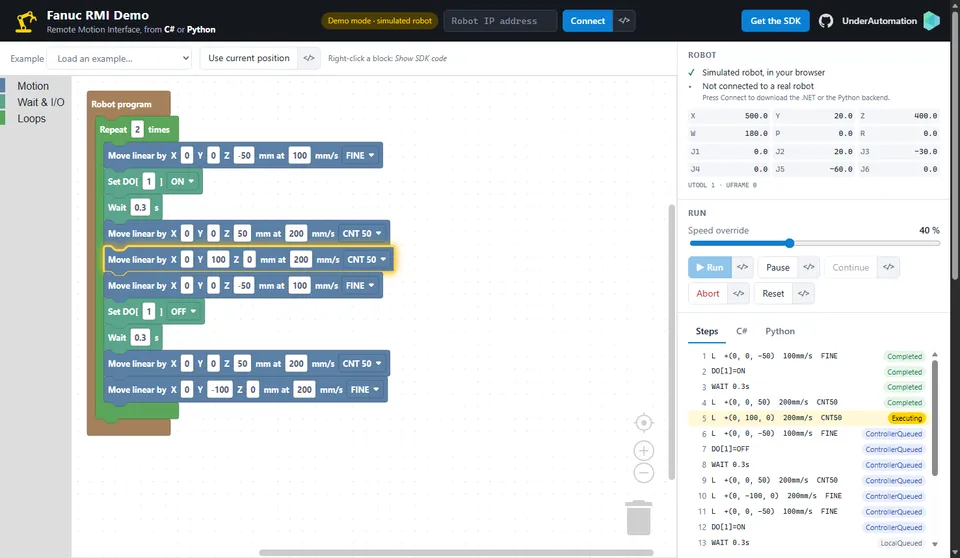960x558 pixels.
Task: Select the Wait & I/O block category
Action: 40,102
